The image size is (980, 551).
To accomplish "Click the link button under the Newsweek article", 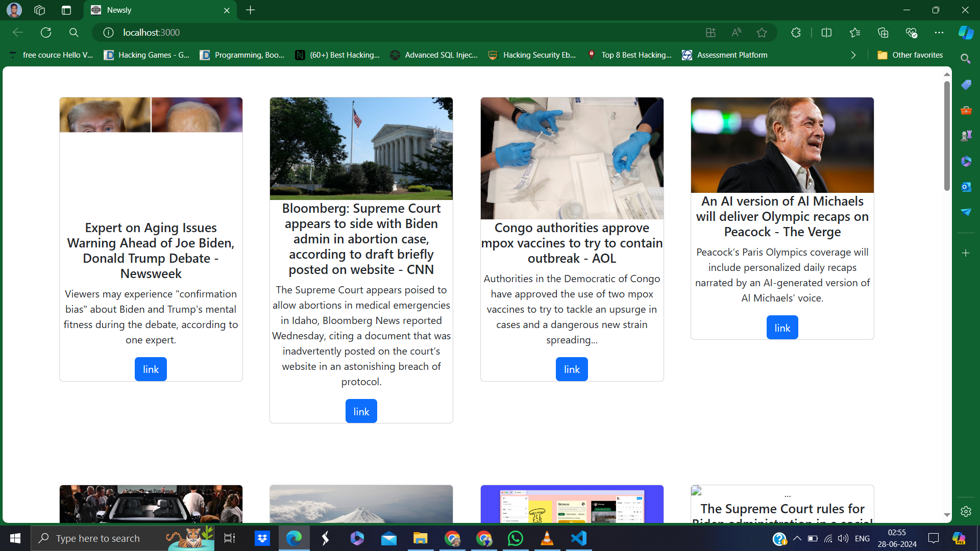I will coord(151,369).
